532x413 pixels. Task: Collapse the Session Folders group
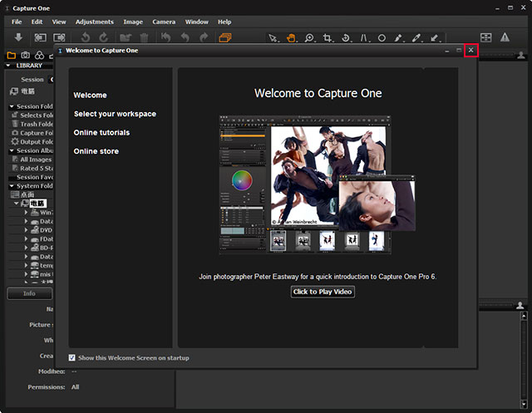12,106
